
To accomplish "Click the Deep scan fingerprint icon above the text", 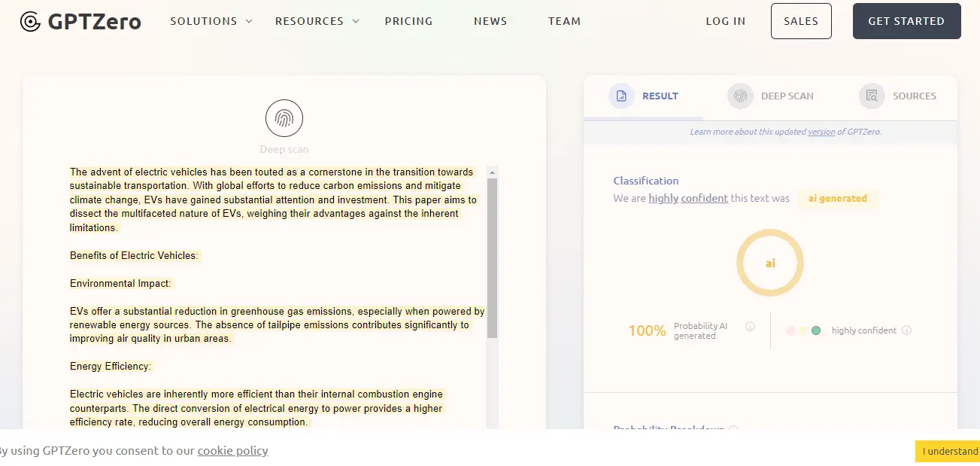I will (x=284, y=117).
